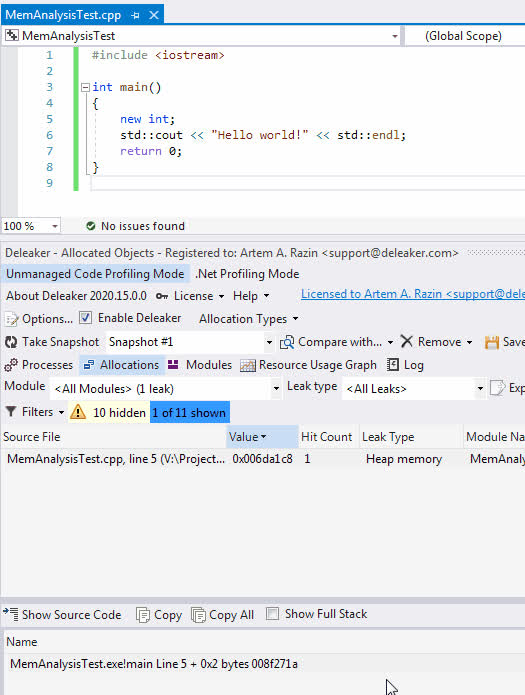The height and width of the screenshot is (695, 525).
Task: Click the Show Source Code icon
Action: 11,615
